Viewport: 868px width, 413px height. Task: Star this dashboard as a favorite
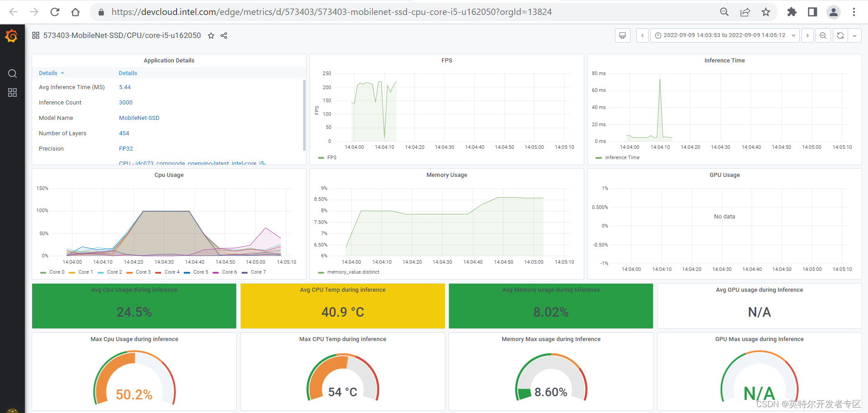coord(211,35)
